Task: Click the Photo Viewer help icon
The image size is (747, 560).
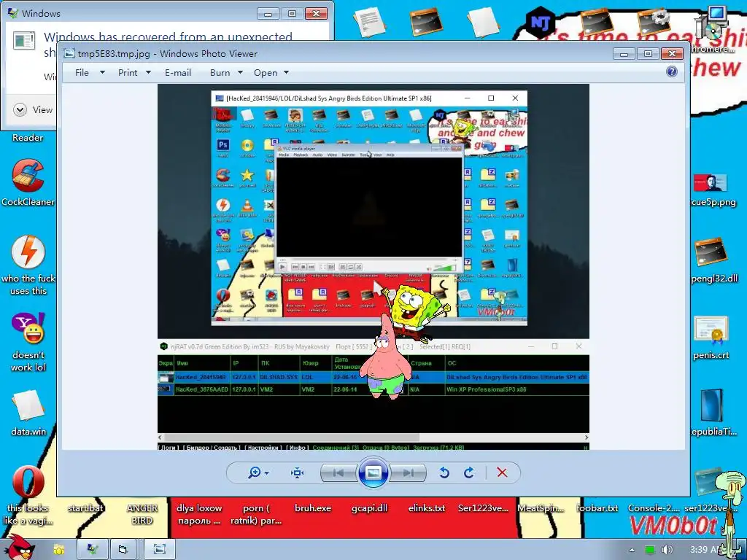Action: 672,71
